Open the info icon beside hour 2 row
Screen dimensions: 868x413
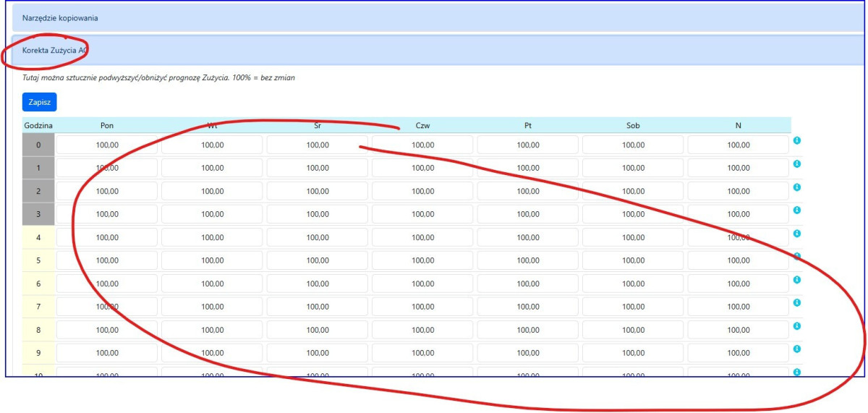pyautogui.click(x=796, y=187)
